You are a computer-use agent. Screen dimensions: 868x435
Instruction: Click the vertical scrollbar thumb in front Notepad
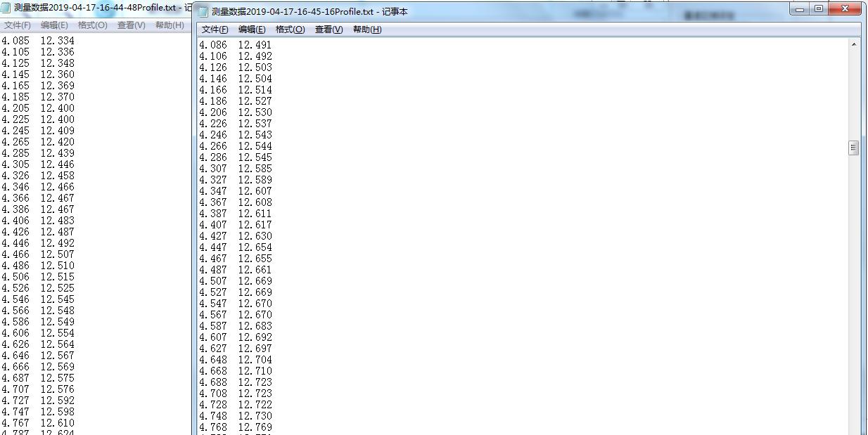854,148
